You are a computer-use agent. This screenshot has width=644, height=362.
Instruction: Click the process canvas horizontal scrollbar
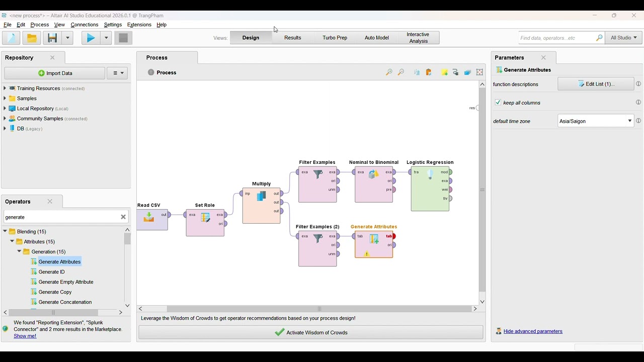point(319,309)
